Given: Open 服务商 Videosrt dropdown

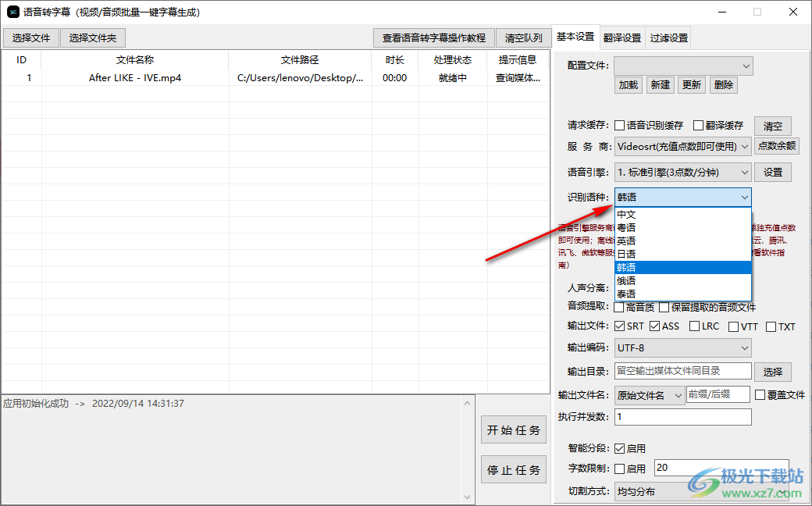Looking at the screenshot, I should pyautogui.click(x=683, y=147).
